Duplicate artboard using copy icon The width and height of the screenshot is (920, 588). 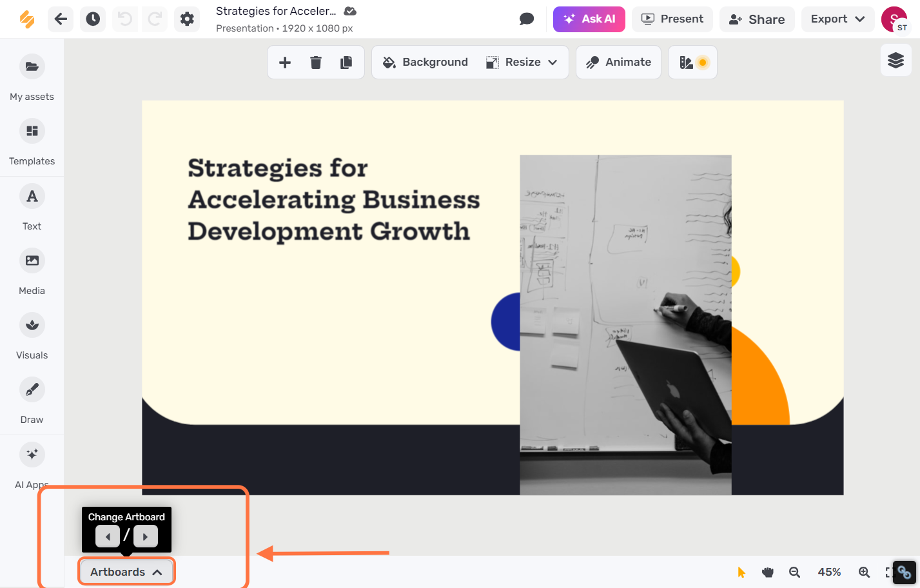tap(346, 63)
